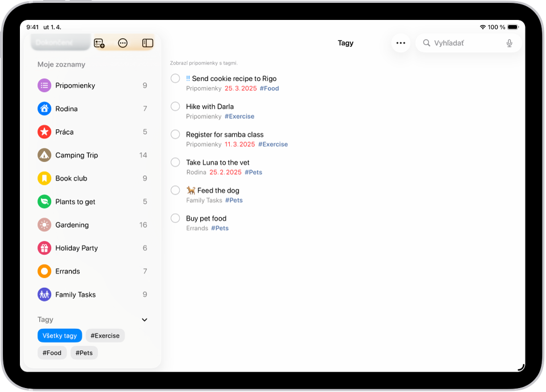Screen dimensions: 546x392
Task: Choose the #Pets tag chip in sidebar
Action: pyautogui.click(x=84, y=353)
